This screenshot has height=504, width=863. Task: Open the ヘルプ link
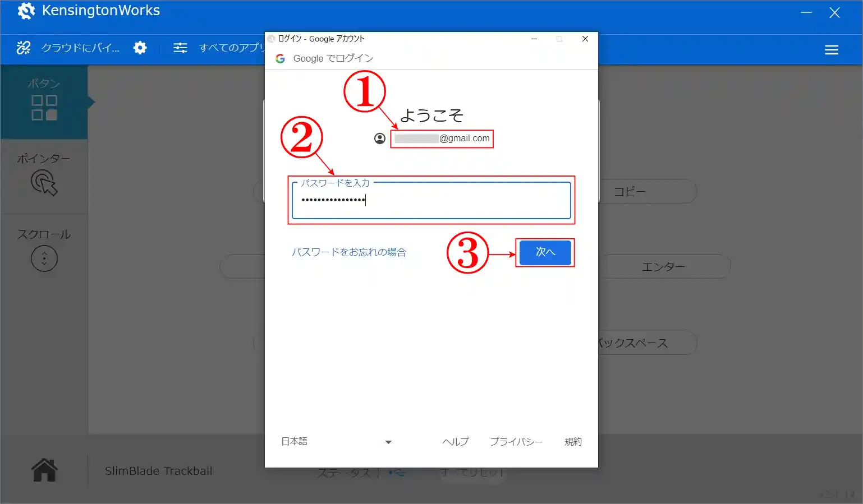click(455, 442)
